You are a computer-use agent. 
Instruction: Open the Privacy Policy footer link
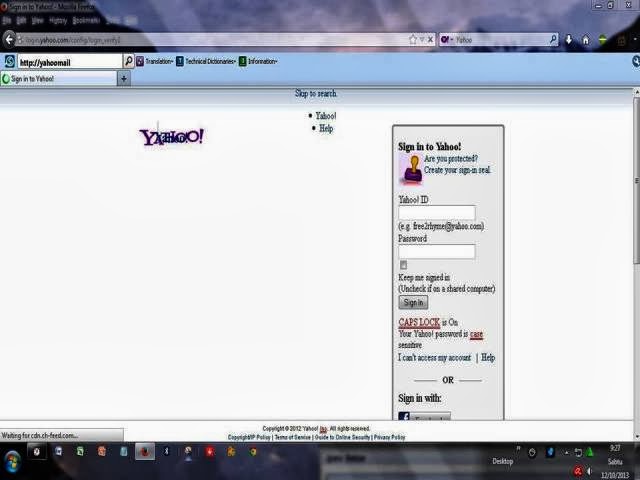click(x=389, y=437)
